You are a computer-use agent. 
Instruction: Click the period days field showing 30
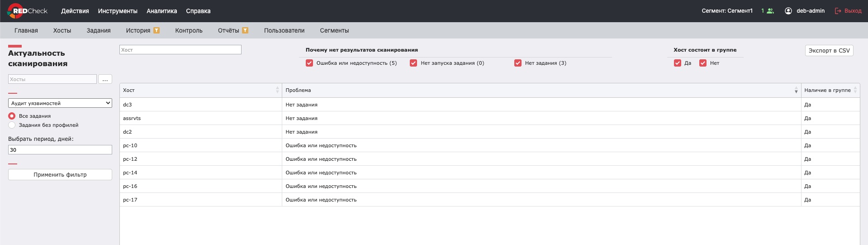point(60,150)
